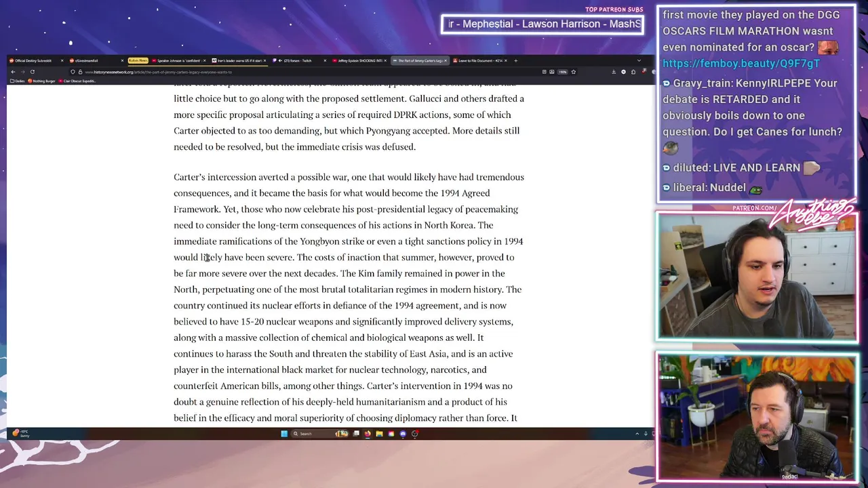The width and height of the screenshot is (868, 488).
Task: Open a new browser tab
Action: click(515, 60)
